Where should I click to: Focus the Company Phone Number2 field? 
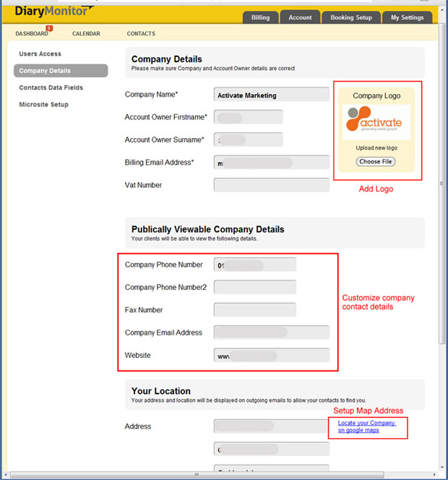point(255,288)
